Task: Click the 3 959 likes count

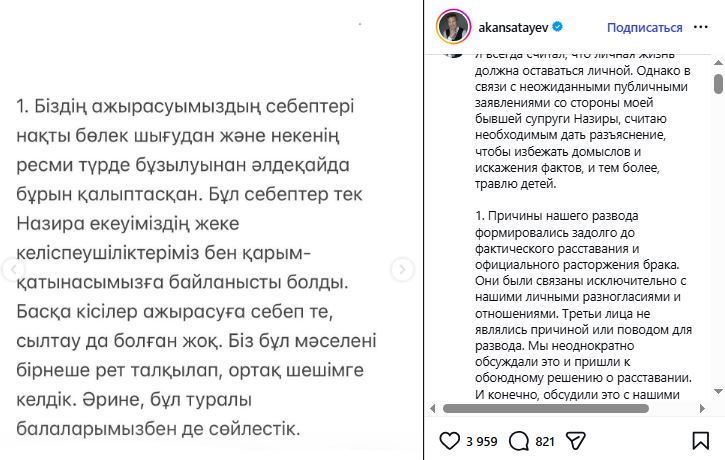Action: 484,440
